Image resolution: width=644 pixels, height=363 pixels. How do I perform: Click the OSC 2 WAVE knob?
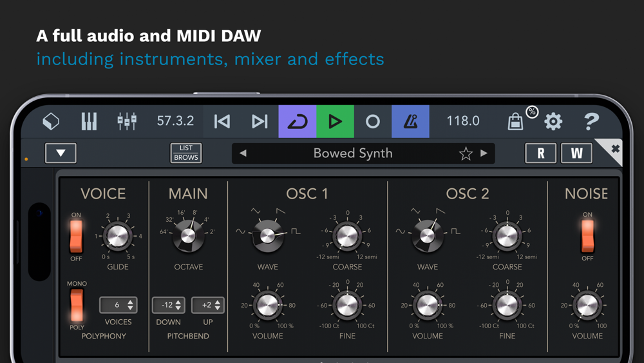[427, 237]
